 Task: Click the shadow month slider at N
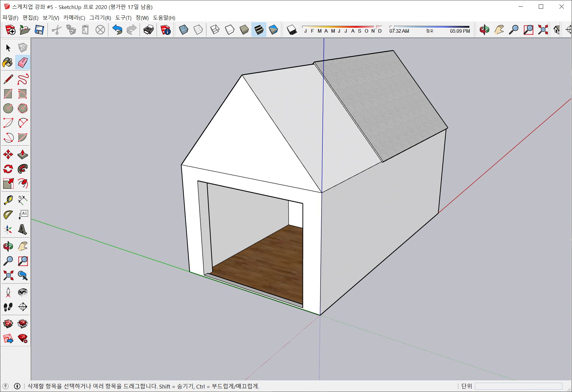pos(373,31)
